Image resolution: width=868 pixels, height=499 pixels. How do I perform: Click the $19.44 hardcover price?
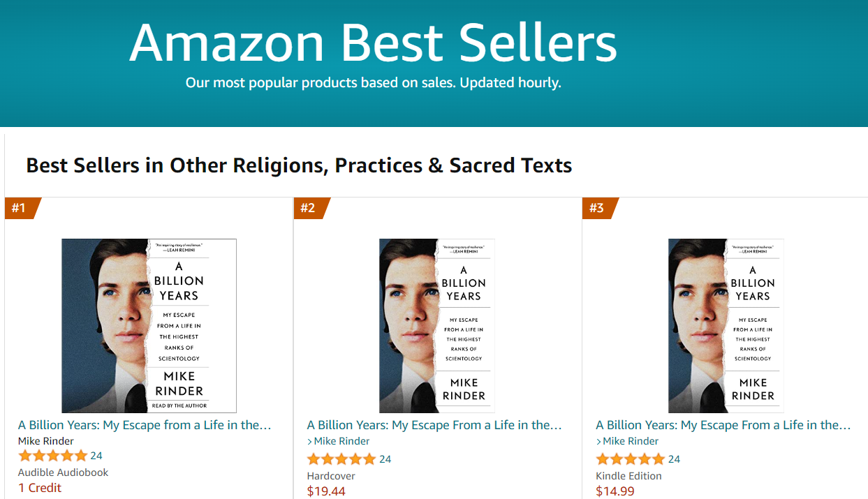tap(326, 491)
